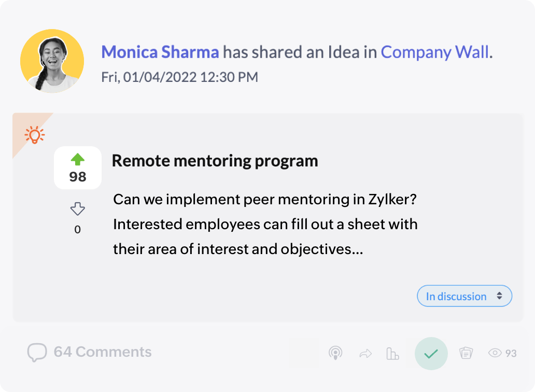Share the post using the forward arrow

(365, 354)
